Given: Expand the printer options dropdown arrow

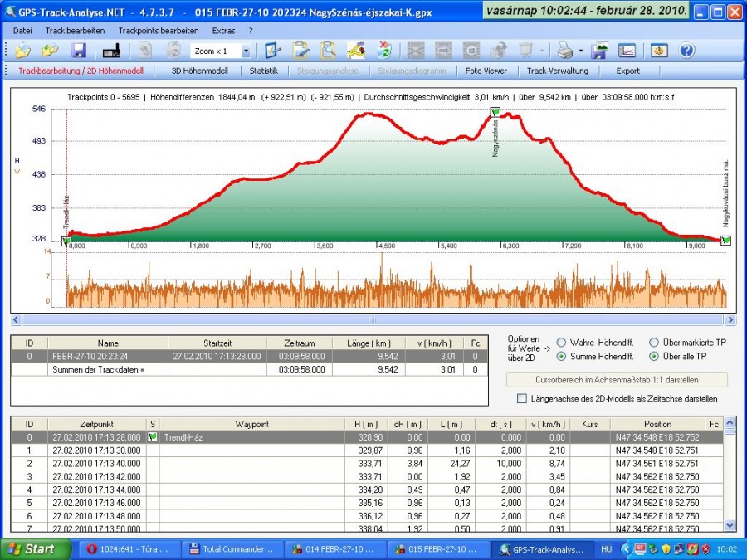Looking at the screenshot, I should point(580,51).
